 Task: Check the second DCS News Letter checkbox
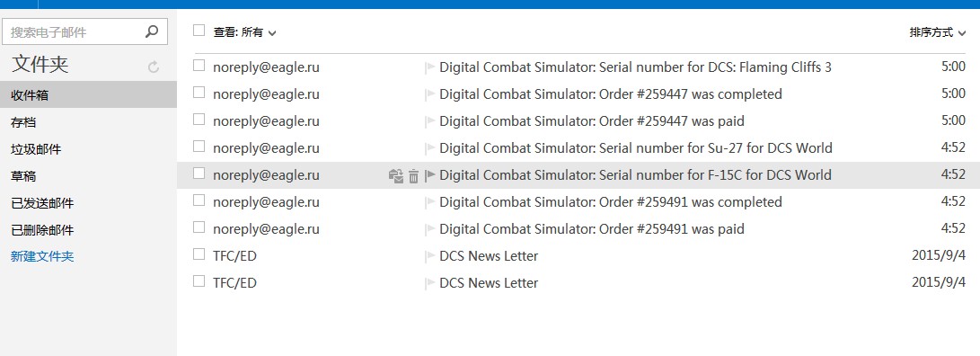pos(199,280)
